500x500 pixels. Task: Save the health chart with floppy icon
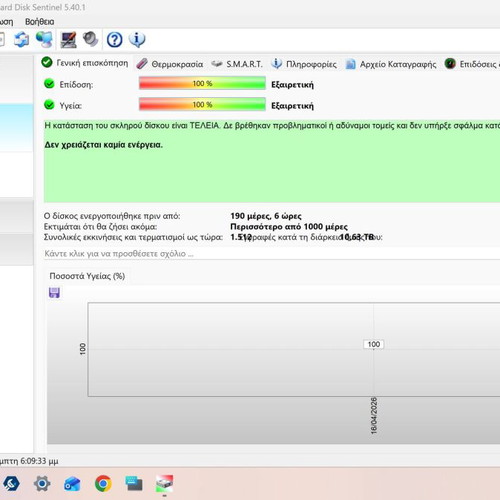point(54,293)
